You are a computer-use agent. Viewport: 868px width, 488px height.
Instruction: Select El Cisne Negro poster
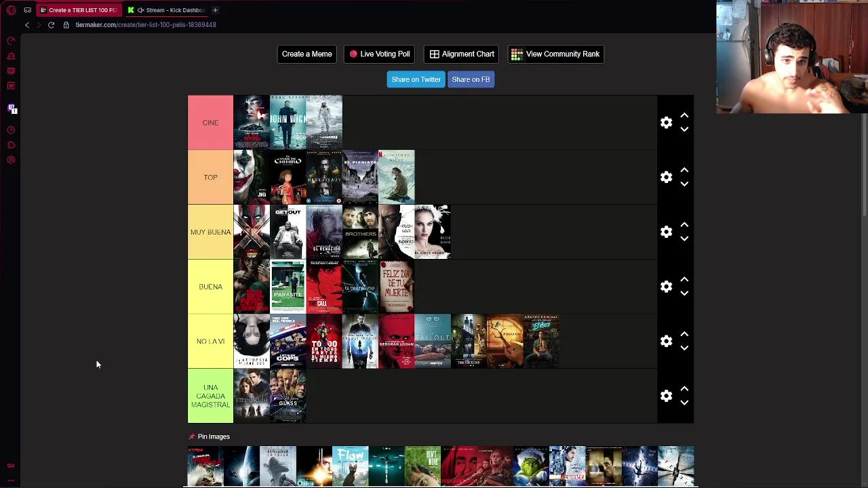433,232
